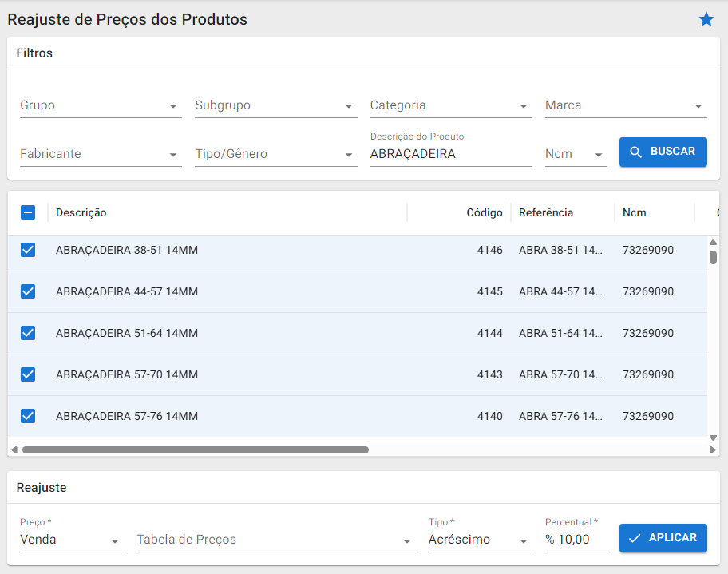Open the Tipo/Gênero dropdown
This screenshot has height=574, width=728.
(x=275, y=155)
